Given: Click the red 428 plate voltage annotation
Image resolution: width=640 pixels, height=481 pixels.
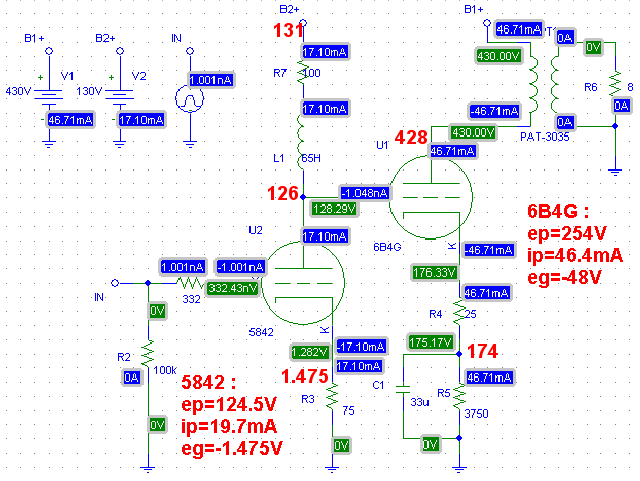Looking at the screenshot, I should (411, 136).
